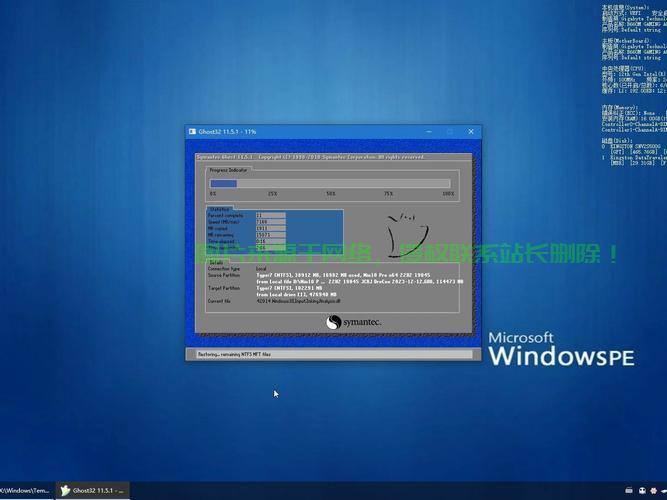667x500 pixels.
Task: Click the Speed (MB/min) label
Action: point(223,222)
